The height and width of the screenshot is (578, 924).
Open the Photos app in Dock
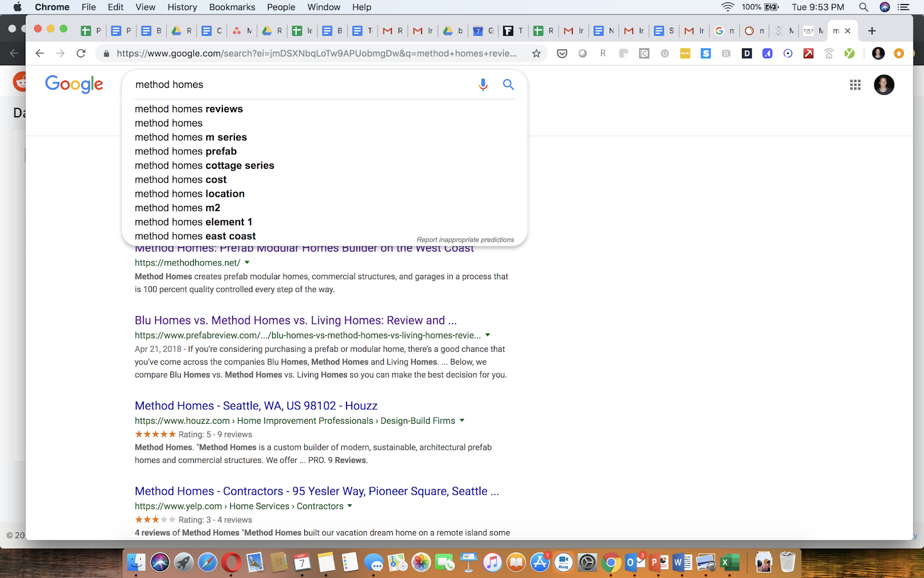[x=421, y=562]
